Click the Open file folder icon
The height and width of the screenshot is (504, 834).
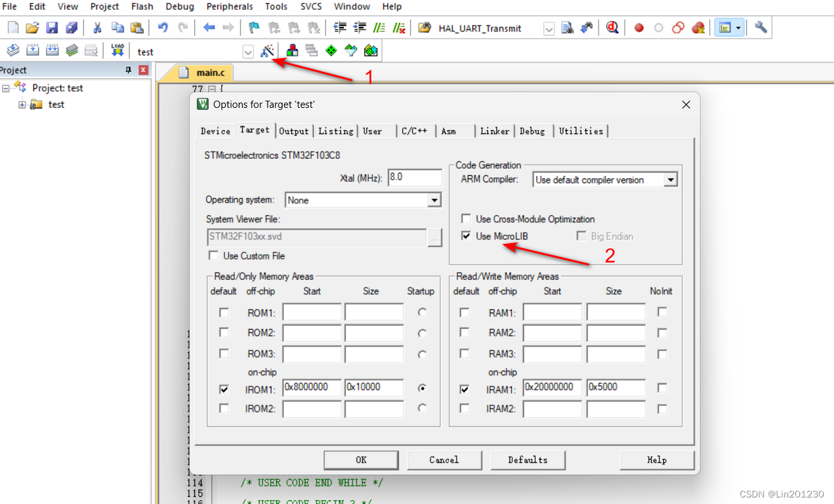coord(32,27)
